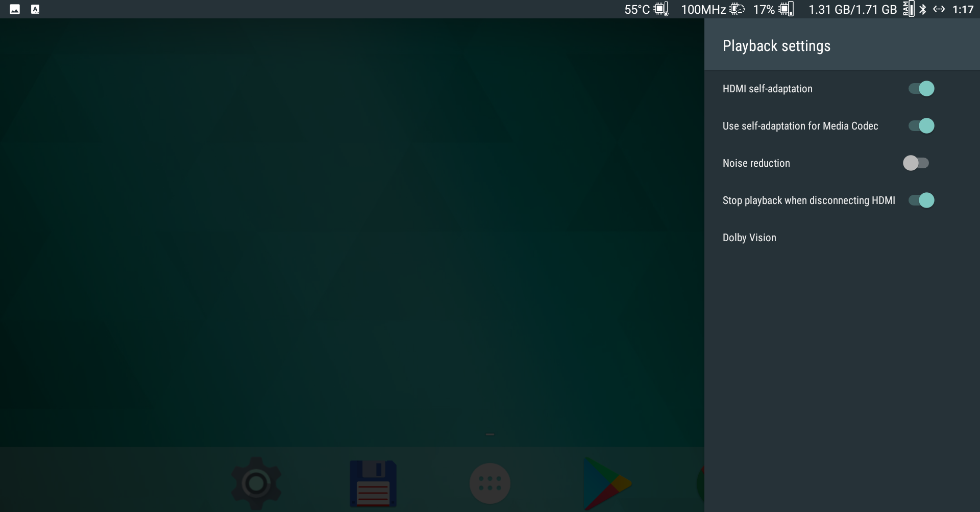Tap the ethernet connection arrows icon
The image size is (980, 512).
(x=939, y=9)
